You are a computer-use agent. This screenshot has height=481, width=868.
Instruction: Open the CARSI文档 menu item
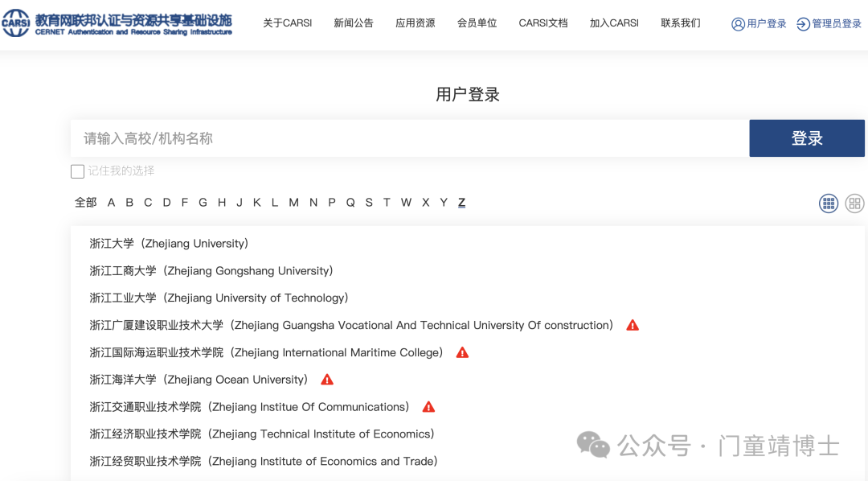click(543, 23)
